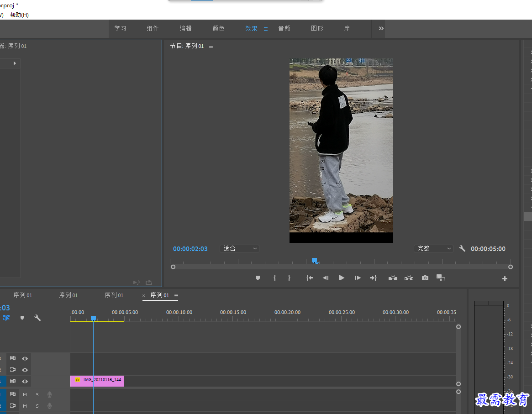The width and height of the screenshot is (532, 414).
Task: Open the 完整 playback resolution dropdown
Action: click(x=433, y=248)
